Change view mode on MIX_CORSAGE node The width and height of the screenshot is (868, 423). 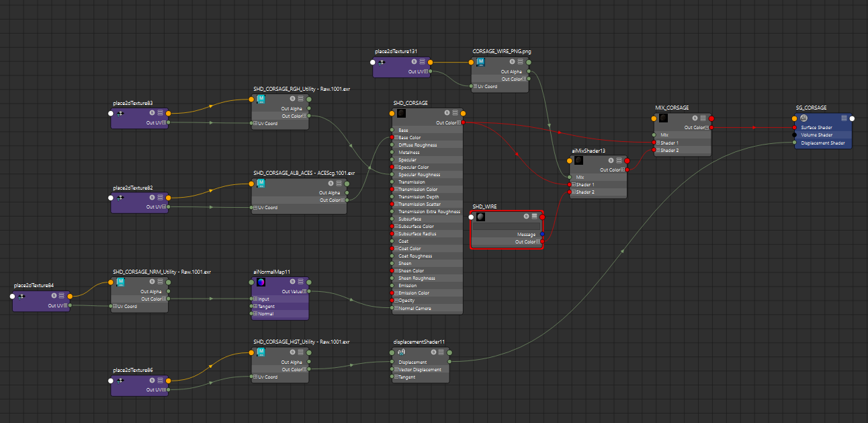tap(703, 118)
